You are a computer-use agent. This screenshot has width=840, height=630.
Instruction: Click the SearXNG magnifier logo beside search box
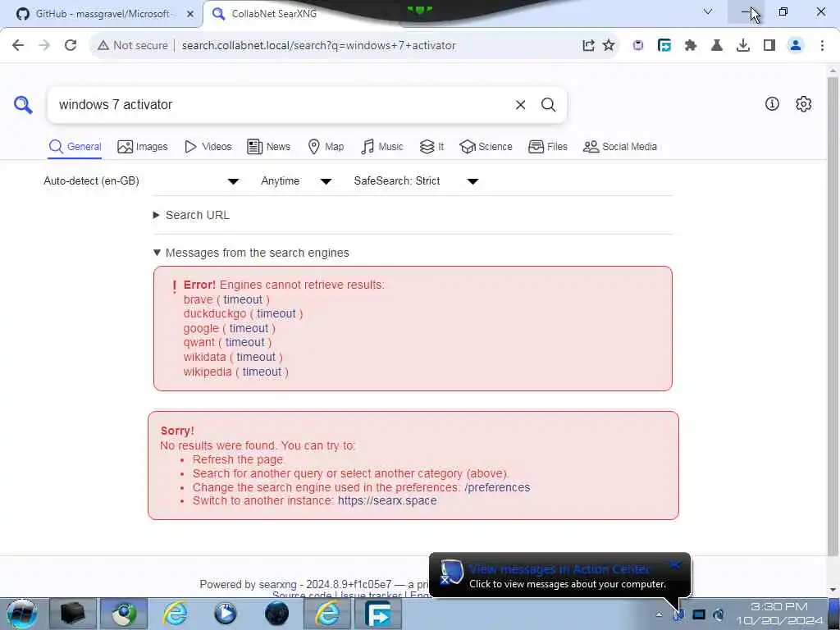click(x=23, y=105)
